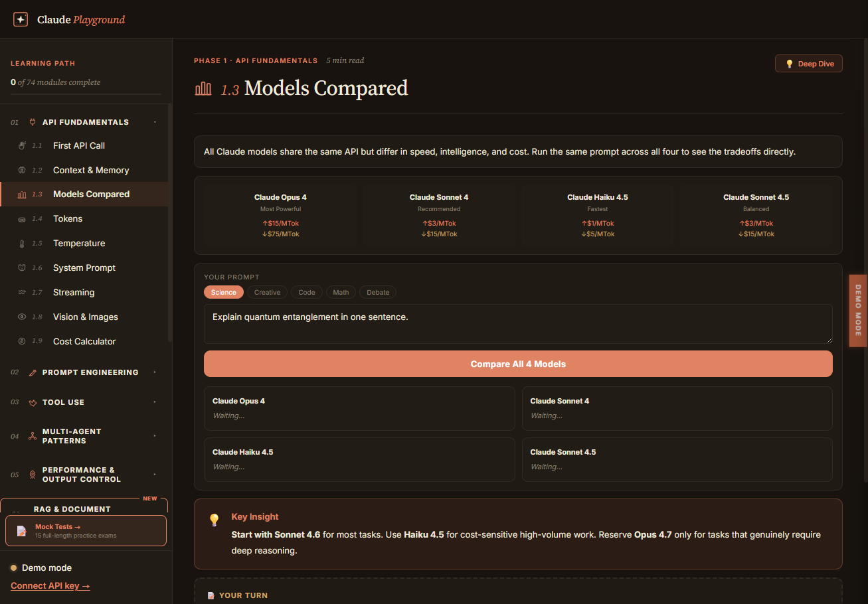Click into the prompt text field

518,324
